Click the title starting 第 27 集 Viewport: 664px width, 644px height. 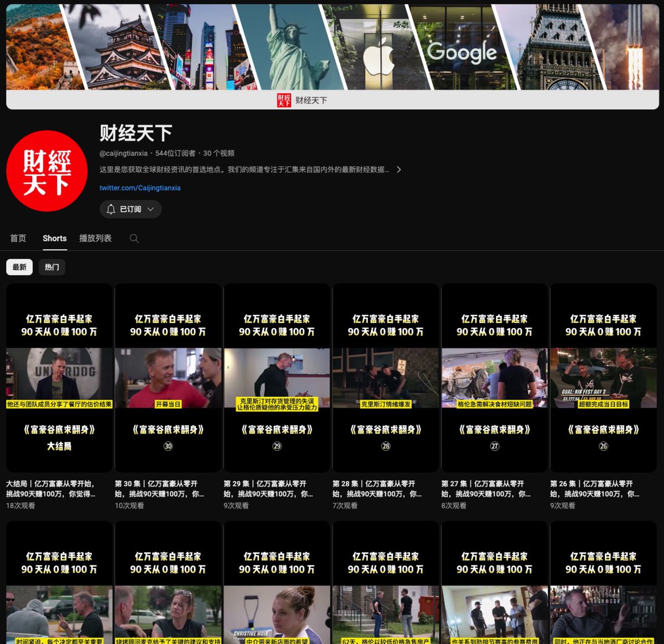click(x=486, y=489)
